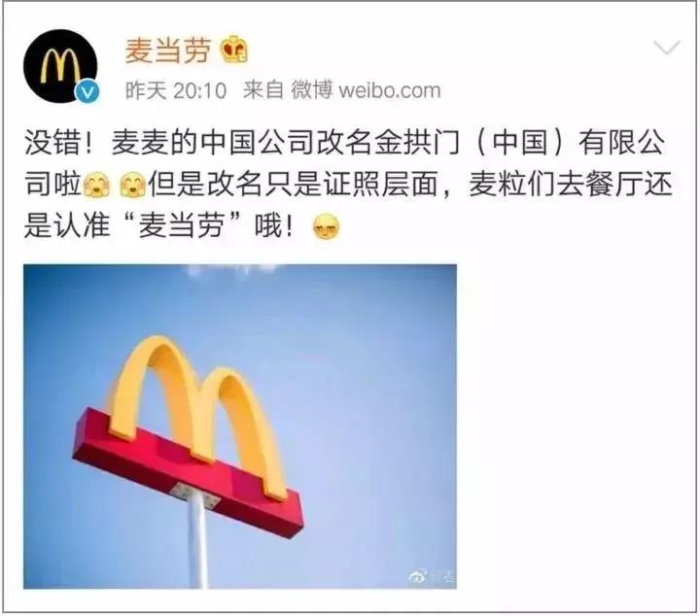Click the 没错！ text starting the post
Image resolution: width=700 pixels, height=616 pixels.
point(59,143)
